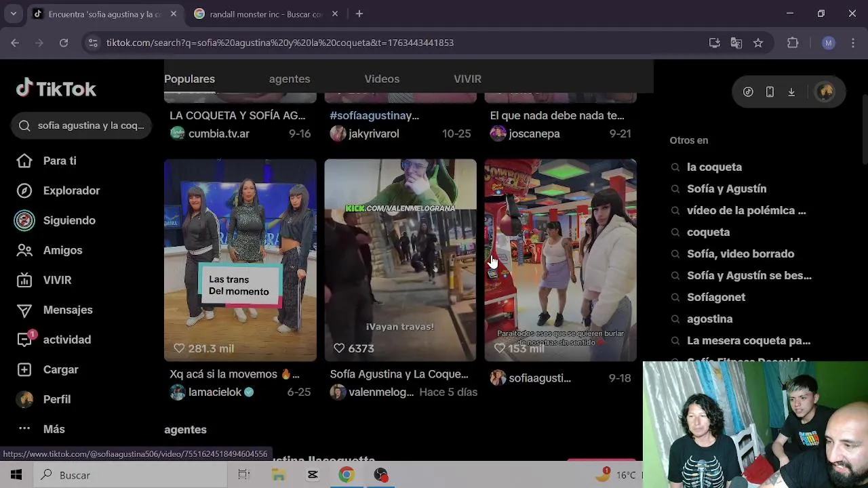The width and height of the screenshot is (868, 488).
Task: Click the download app icon in top-right pill
Action: [x=791, y=92]
